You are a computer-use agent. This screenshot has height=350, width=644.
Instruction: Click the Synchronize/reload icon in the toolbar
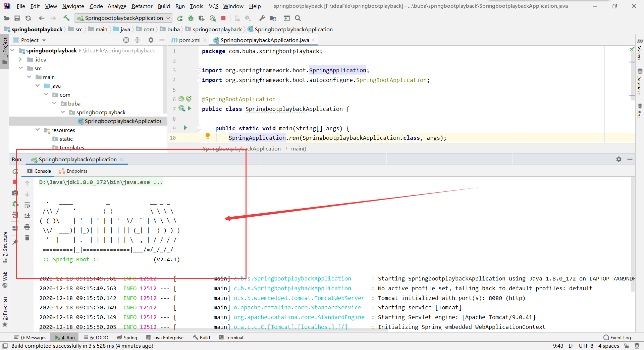coord(28,18)
